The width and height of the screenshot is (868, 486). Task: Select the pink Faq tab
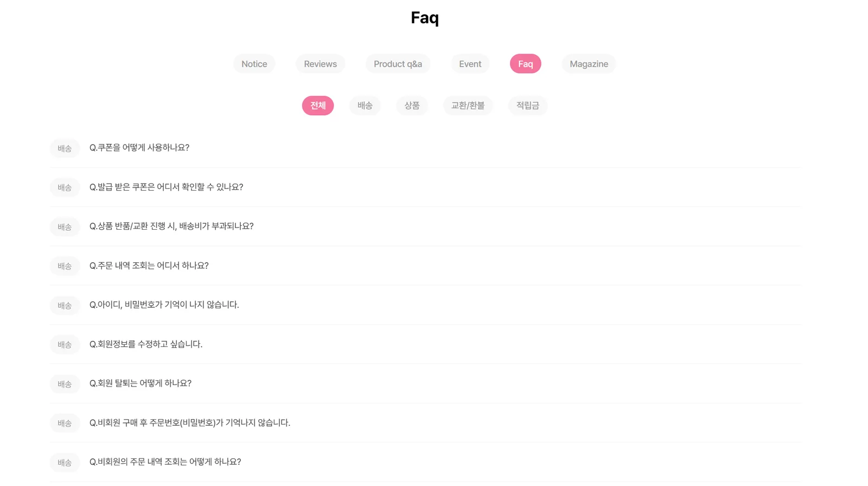pos(525,64)
